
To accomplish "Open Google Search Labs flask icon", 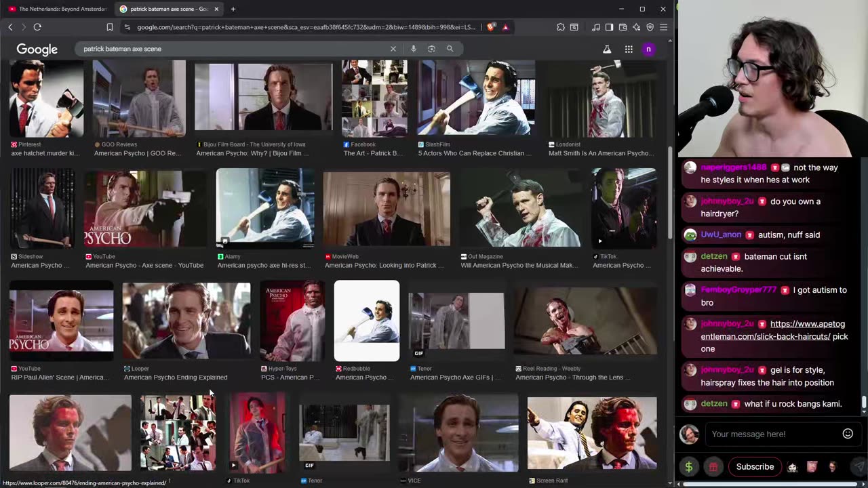I will pos(607,49).
